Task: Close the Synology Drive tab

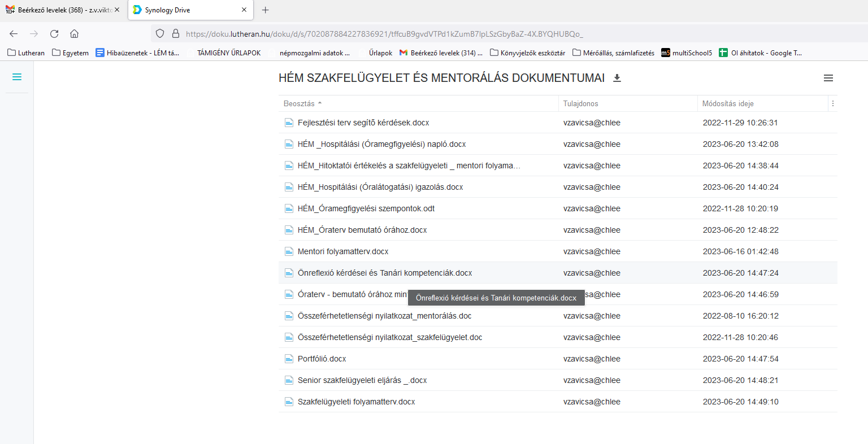Action: coord(244,10)
